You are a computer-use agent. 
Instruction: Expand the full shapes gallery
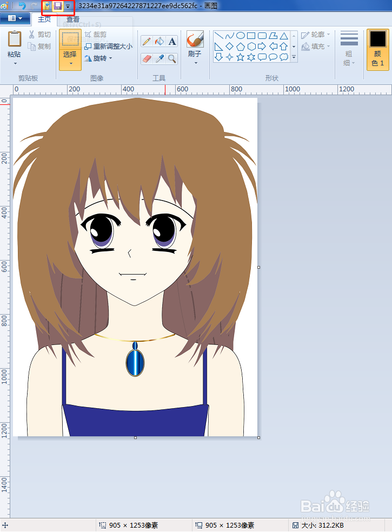pos(294,57)
